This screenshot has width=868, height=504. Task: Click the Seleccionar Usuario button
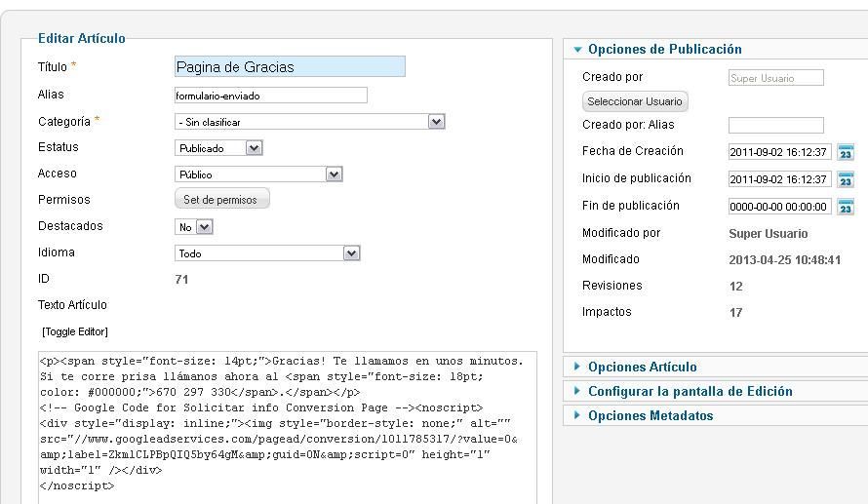tap(635, 101)
